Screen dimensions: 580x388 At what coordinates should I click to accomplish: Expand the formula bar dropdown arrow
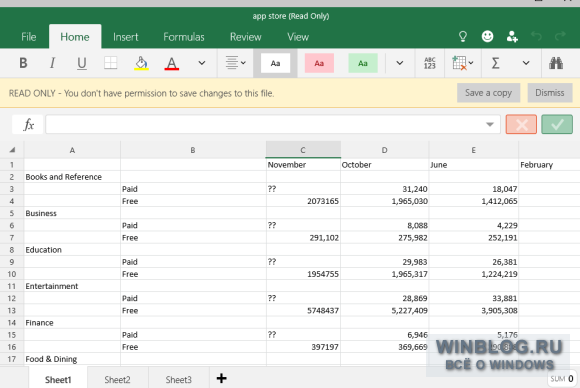click(490, 125)
